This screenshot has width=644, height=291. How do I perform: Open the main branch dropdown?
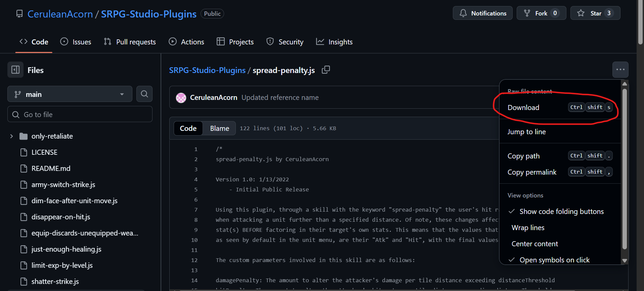point(70,94)
